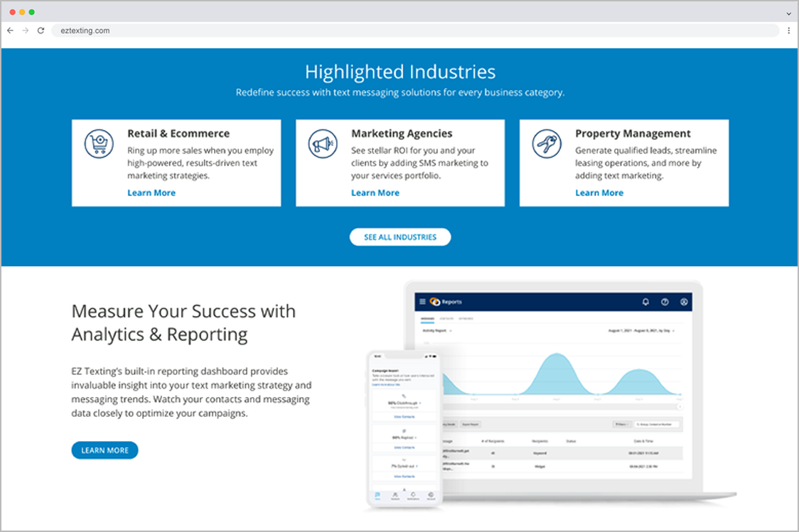Image resolution: width=799 pixels, height=532 pixels.
Task: Click the 'Redefine success with text messaging' subtitle
Action: (x=400, y=92)
